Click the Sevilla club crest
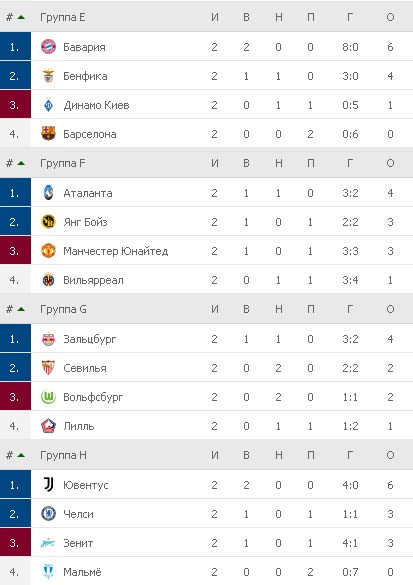This screenshot has height=585, width=413. coord(49,367)
